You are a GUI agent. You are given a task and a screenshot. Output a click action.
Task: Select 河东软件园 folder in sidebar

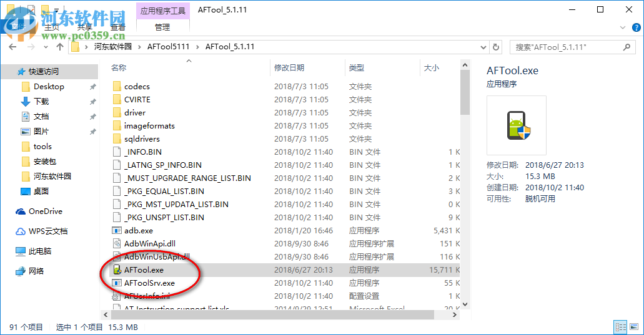coord(52,177)
